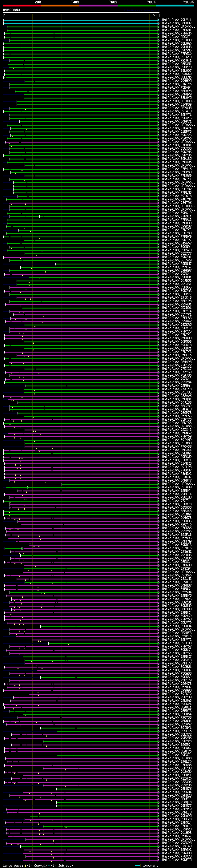Click the cyan =100char. scale sample
The height and width of the screenshot is (868, 197).
pyautogui.click(x=137, y=865)
